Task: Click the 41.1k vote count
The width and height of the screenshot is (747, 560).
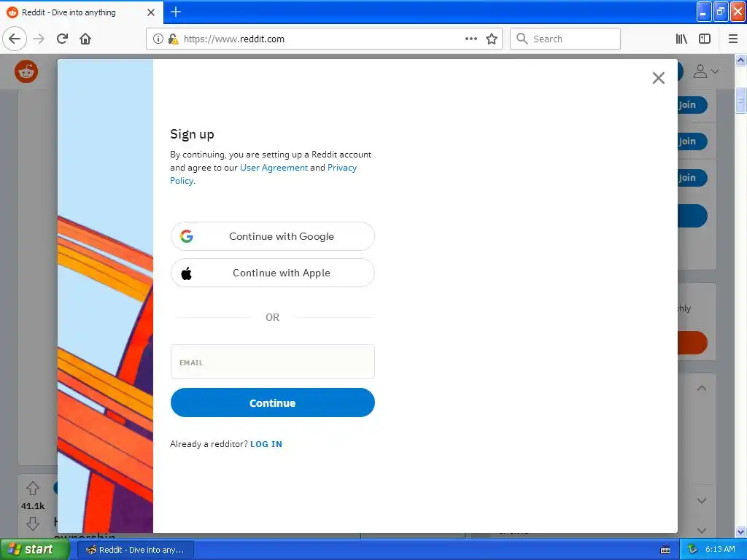Action: [x=33, y=506]
